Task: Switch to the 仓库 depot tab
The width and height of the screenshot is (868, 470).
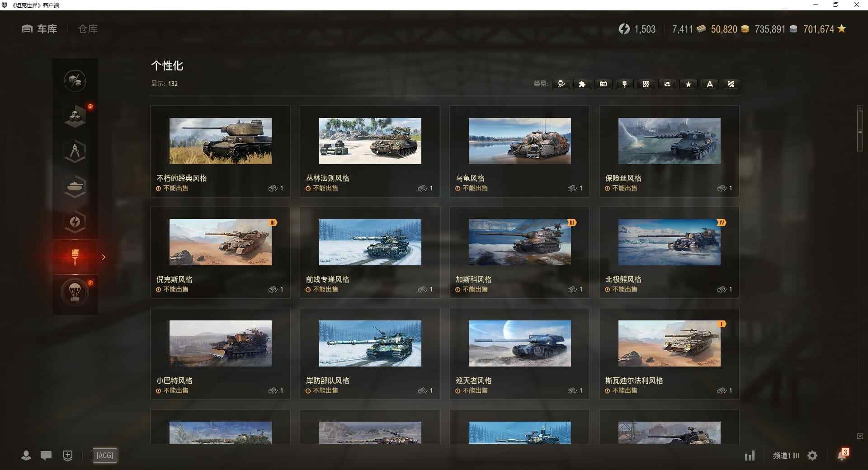Action: coord(88,29)
